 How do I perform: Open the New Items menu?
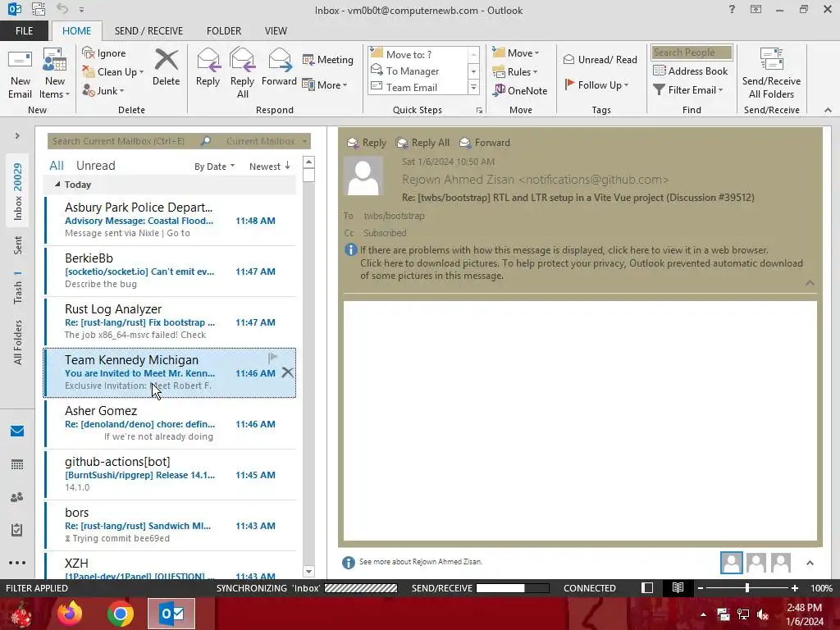55,73
